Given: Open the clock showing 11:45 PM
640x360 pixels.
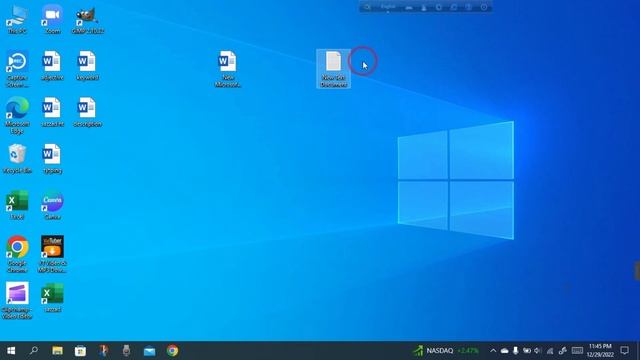Looking at the screenshot, I should [x=600, y=351].
